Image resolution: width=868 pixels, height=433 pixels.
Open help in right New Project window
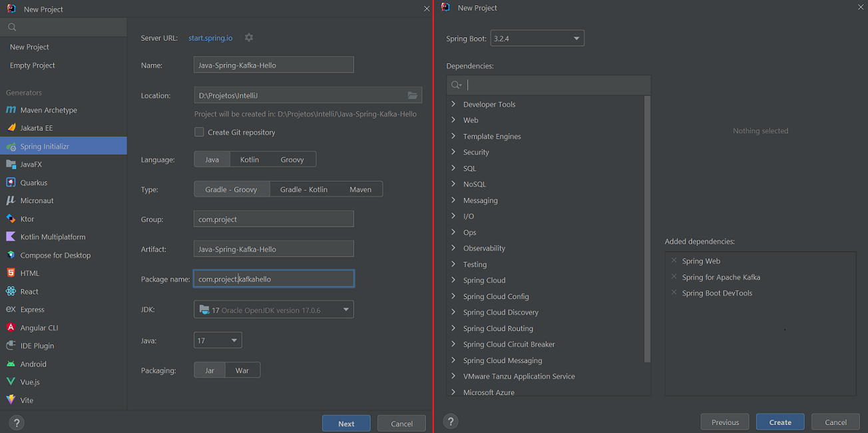[x=451, y=421]
